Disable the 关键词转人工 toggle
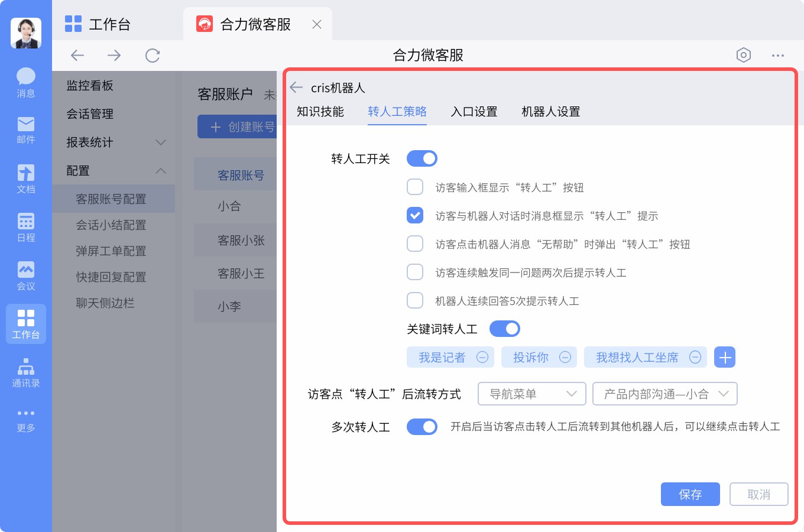Screen dimensions: 804x532 click(x=504, y=329)
